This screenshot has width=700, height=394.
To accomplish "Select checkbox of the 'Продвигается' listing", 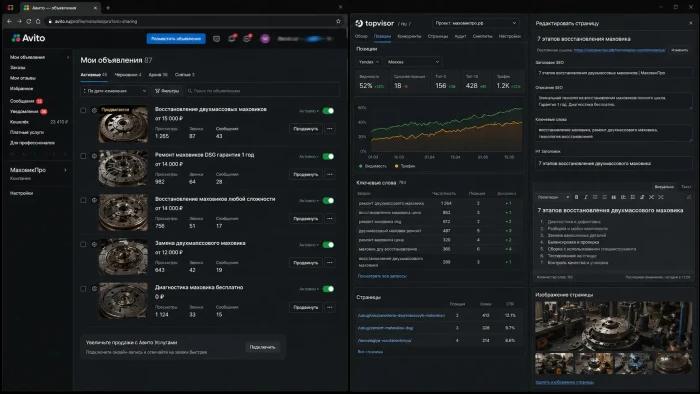I will (83, 110).
